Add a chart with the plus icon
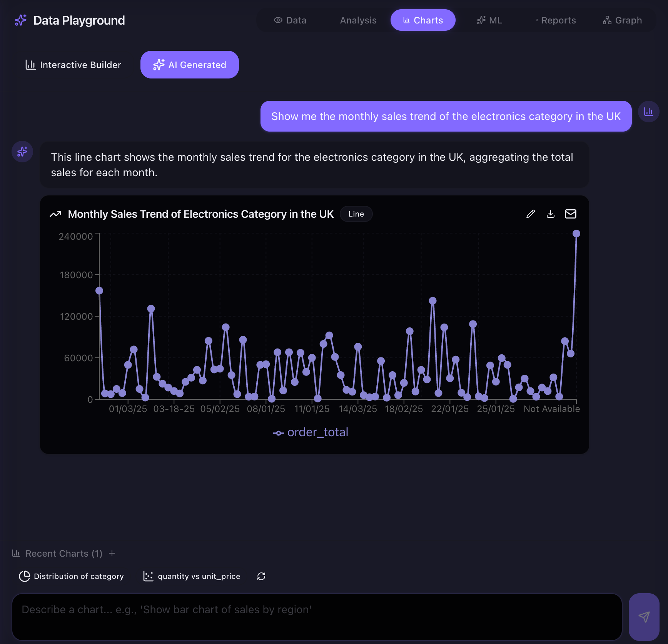The height and width of the screenshot is (644, 668). coord(112,553)
